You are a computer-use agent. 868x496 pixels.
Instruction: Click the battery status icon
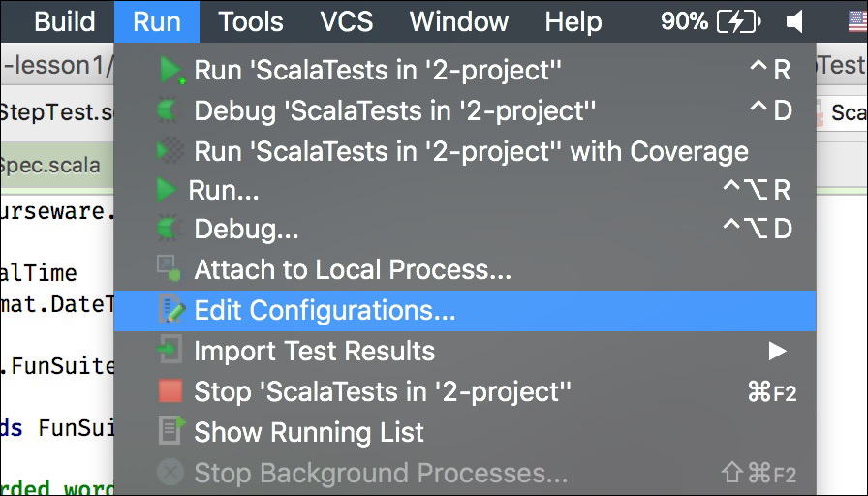[x=739, y=21]
